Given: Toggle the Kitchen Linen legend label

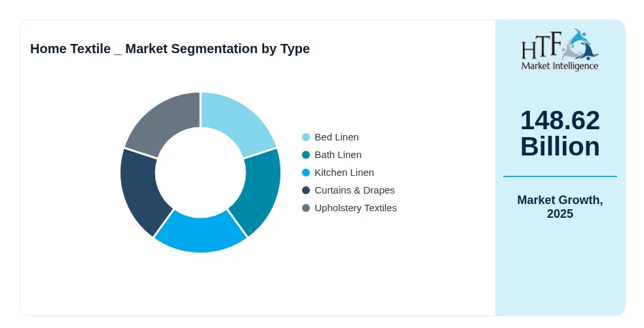Looking at the screenshot, I should click(344, 173).
